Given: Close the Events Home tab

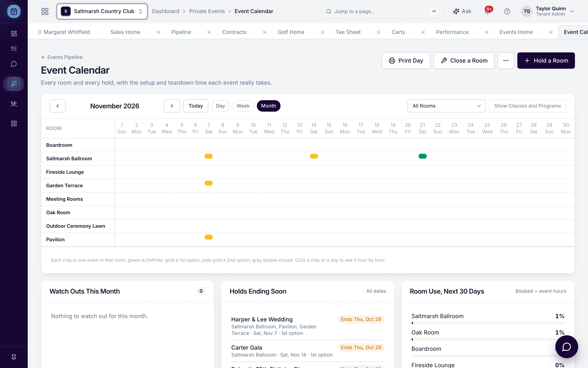Looking at the screenshot, I should 551,32.
